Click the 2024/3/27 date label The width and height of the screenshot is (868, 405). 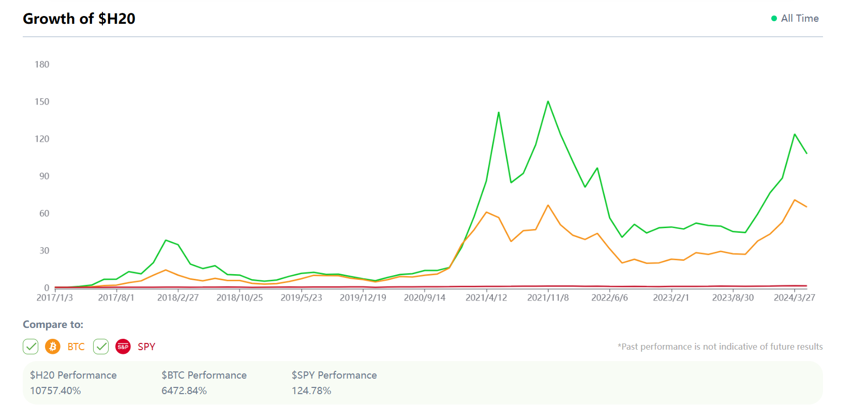(x=794, y=298)
